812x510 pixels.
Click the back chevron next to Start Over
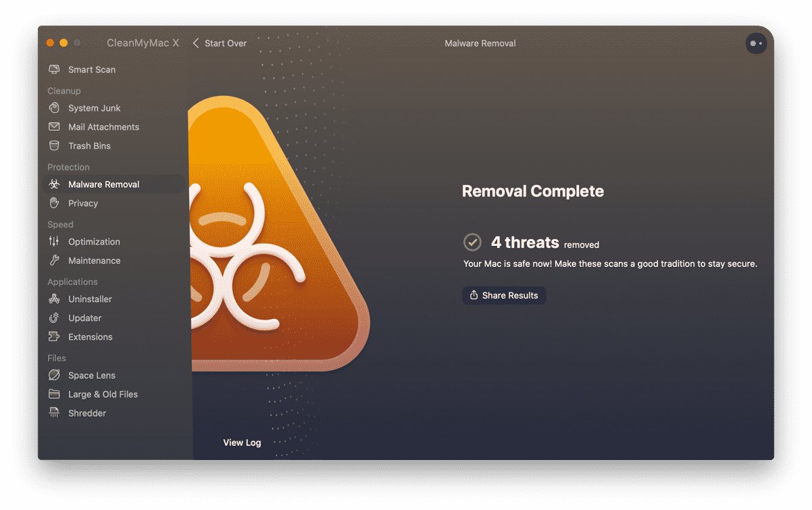[196, 43]
